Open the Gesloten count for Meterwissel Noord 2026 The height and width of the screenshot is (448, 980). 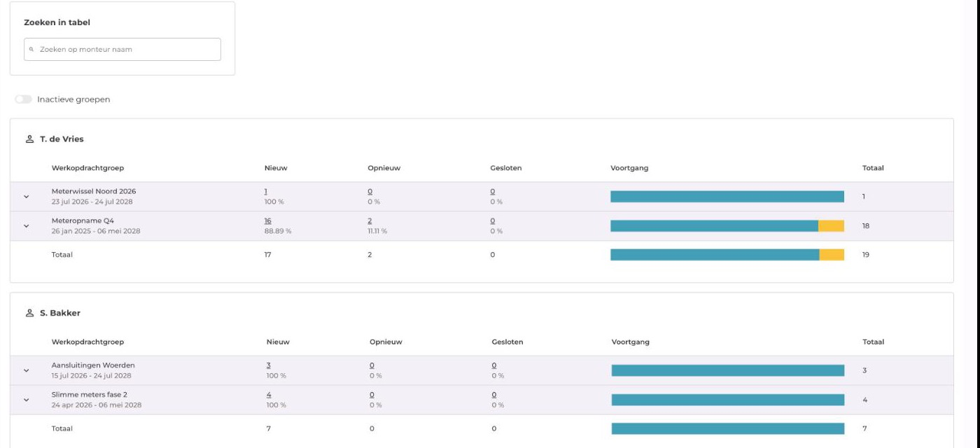pos(493,192)
